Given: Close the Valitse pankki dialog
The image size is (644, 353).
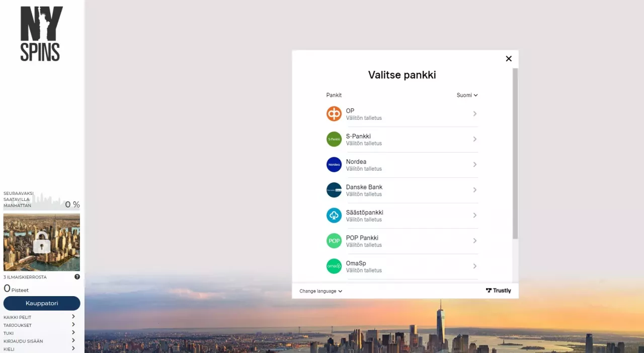Looking at the screenshot, I should [x=509, y=59].
